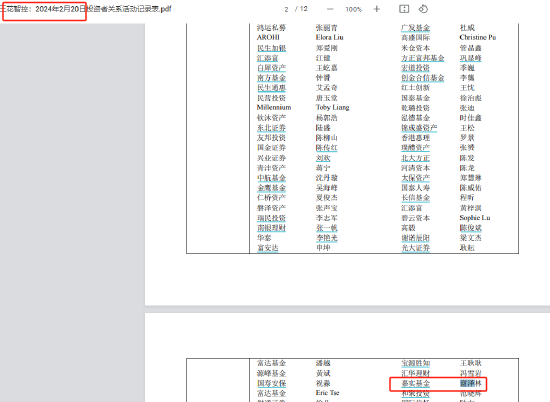Click the underlined '金鹰基金'
The width and height of the screenshot is (550, 402).
click(271, 188)
